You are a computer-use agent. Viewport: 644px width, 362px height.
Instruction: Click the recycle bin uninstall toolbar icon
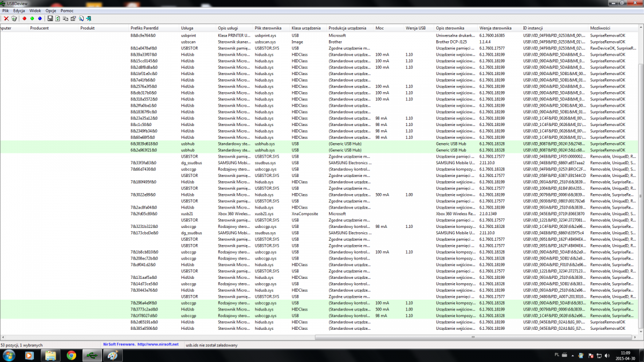(x=14, y=18)
